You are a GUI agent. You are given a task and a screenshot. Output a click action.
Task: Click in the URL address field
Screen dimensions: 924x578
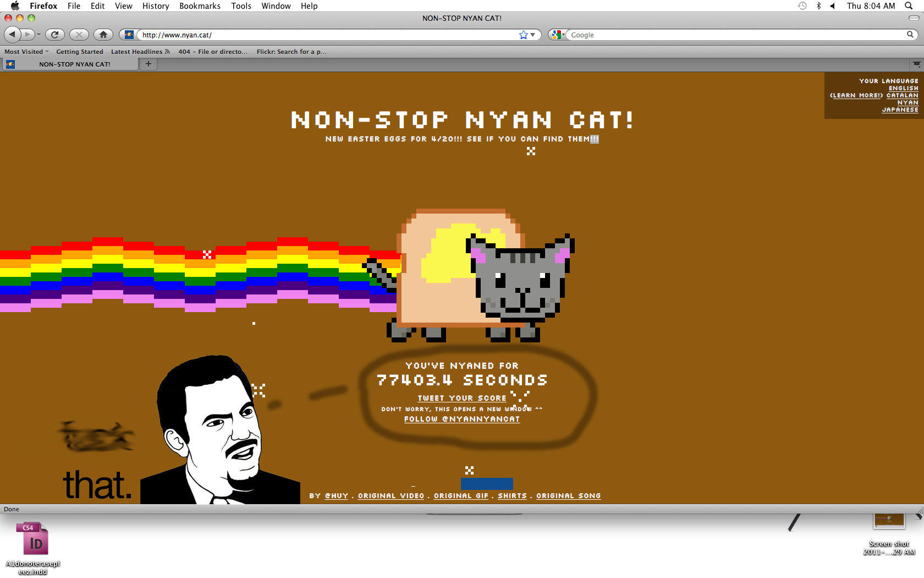pos(328,35)
